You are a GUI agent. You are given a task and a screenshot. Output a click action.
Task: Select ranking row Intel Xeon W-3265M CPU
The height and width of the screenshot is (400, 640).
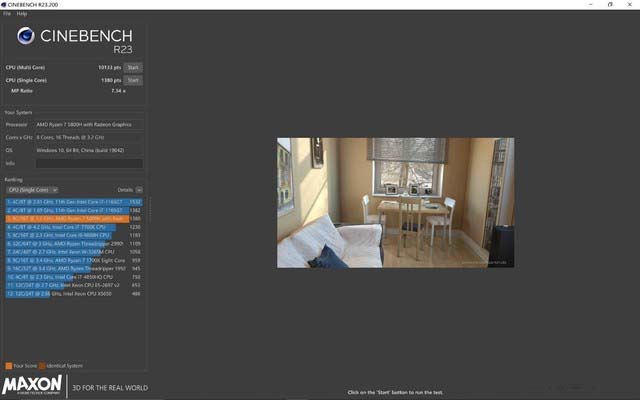pos(74,252)
